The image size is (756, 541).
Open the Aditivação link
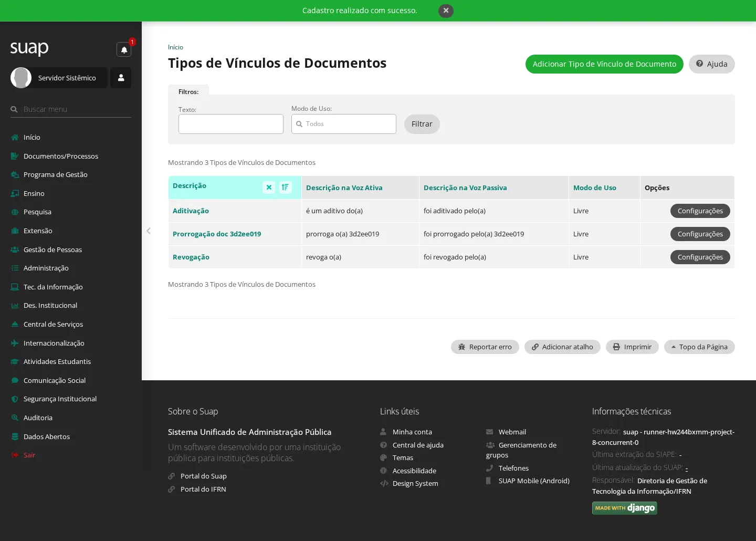point(191,211)
